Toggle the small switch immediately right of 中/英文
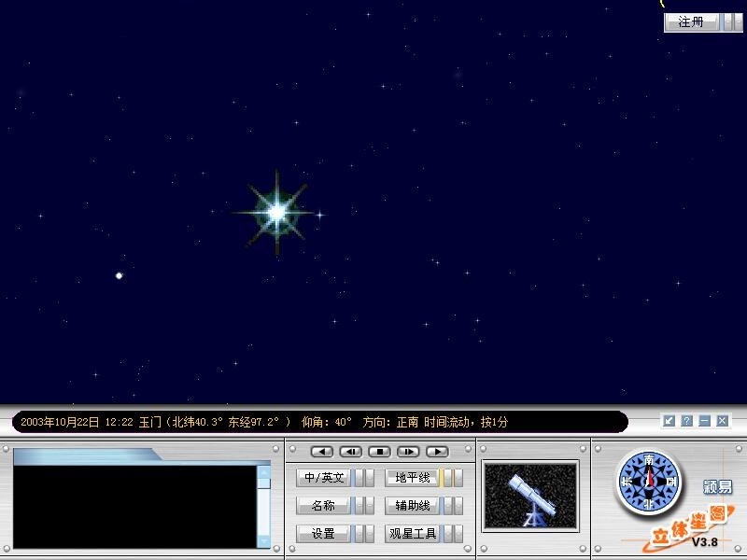 360,478
